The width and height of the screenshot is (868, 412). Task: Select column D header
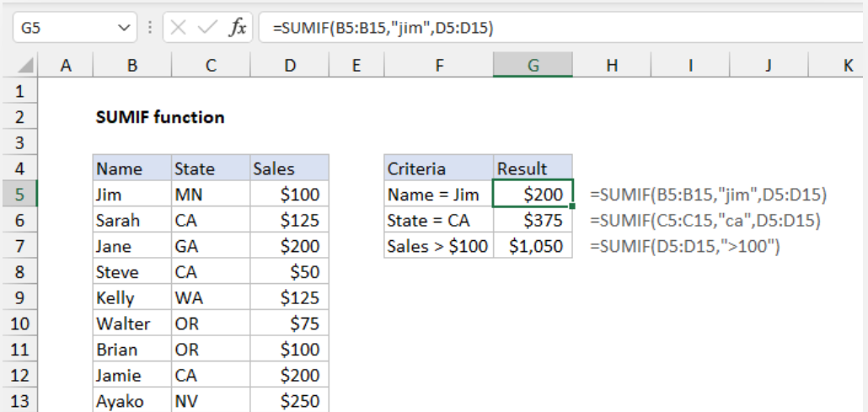click(x=289, y=64)
